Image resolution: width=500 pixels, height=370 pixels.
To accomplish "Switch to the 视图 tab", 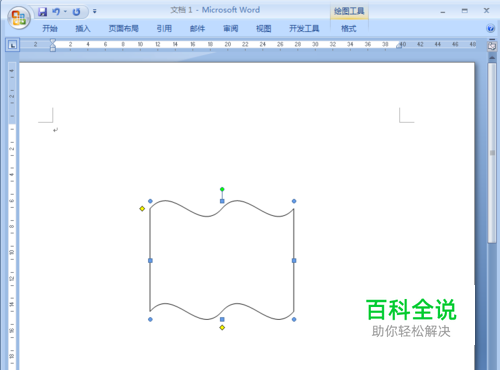I will pos(264,29).
